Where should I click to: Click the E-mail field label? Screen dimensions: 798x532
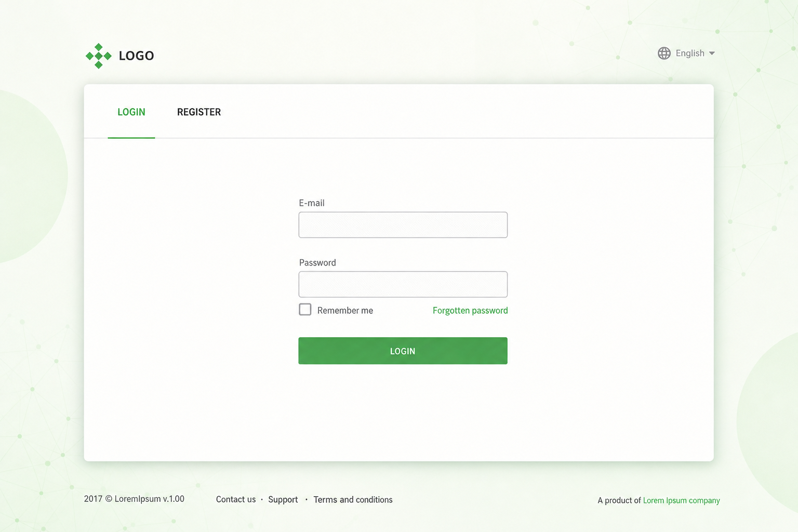(x=312, y=203)
